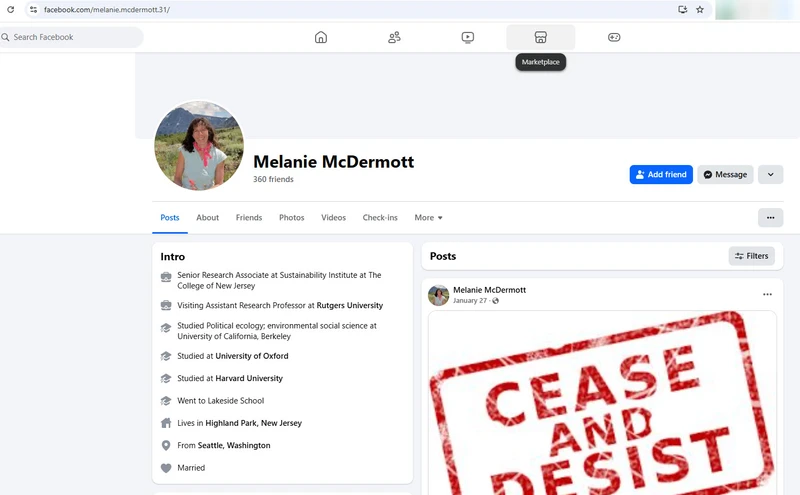Click briefcase icon beside Visiting Assistant Research Professor
Screen dimensions: 800x495
point(166,305)
